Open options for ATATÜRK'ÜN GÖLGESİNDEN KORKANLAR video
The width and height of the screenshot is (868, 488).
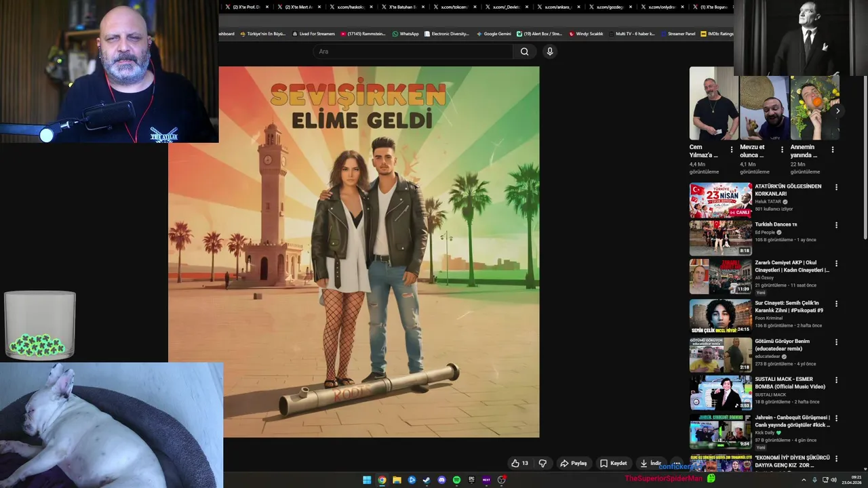pos(836,187)
